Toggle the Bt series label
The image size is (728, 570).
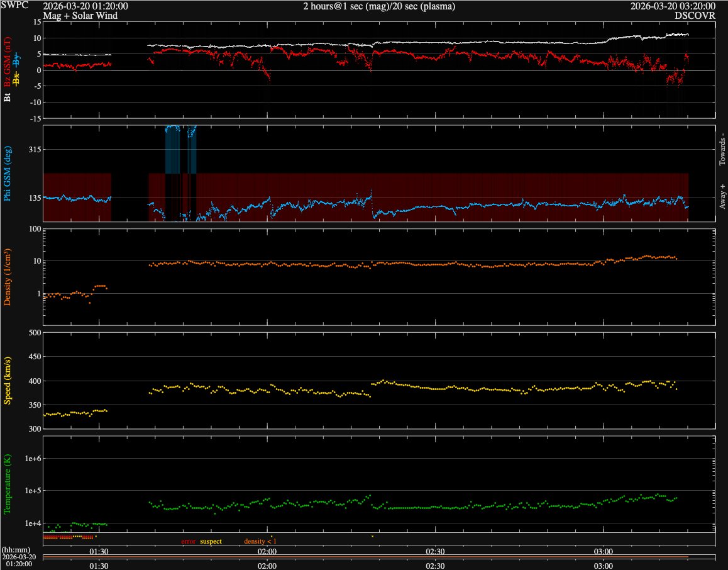click(x=7, y=97)
